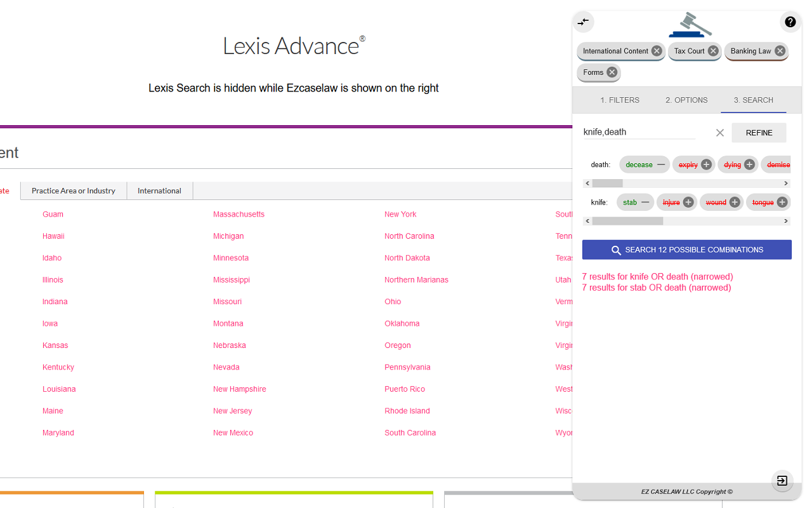Image resolution: width=812 pixels, height=508 pixels.
Task: Open results for knife OR death
Action: click(657, 277)
